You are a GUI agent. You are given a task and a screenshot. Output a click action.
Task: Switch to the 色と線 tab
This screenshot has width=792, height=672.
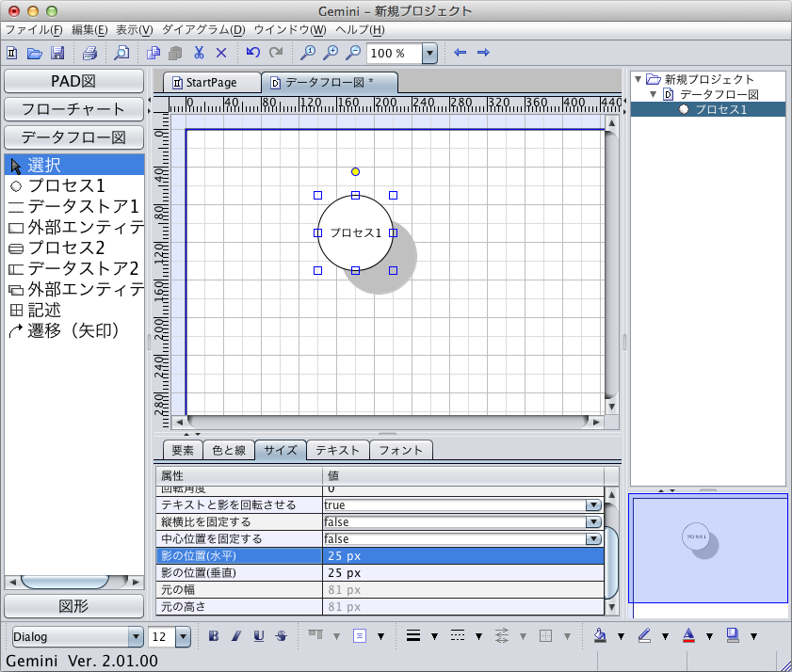(229, 451)
